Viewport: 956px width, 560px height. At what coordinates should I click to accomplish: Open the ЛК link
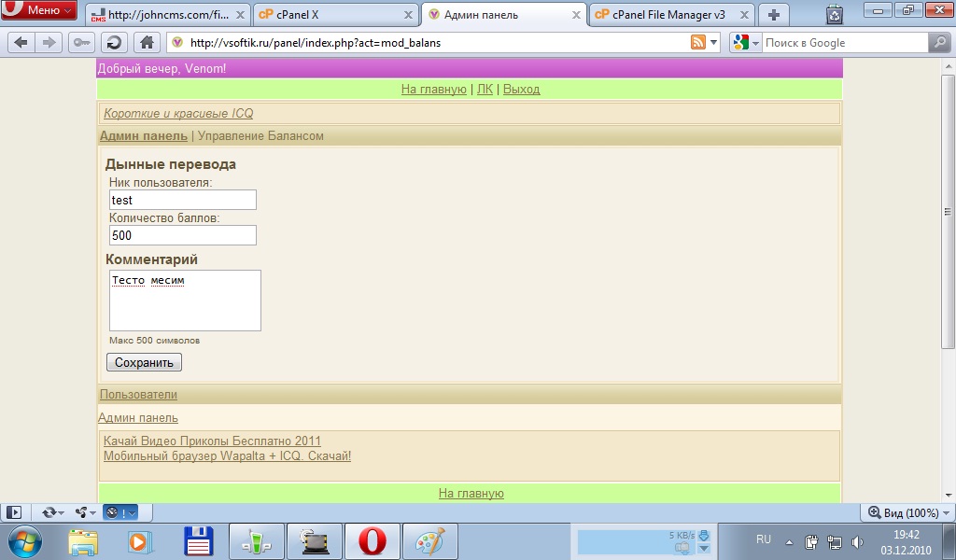pyautogui.click(x=485, y=89)
